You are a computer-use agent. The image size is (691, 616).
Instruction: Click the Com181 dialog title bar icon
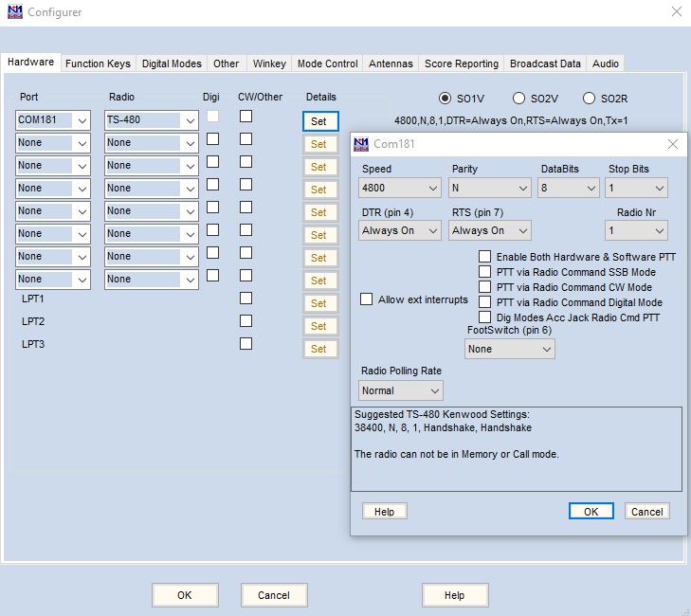361,144
